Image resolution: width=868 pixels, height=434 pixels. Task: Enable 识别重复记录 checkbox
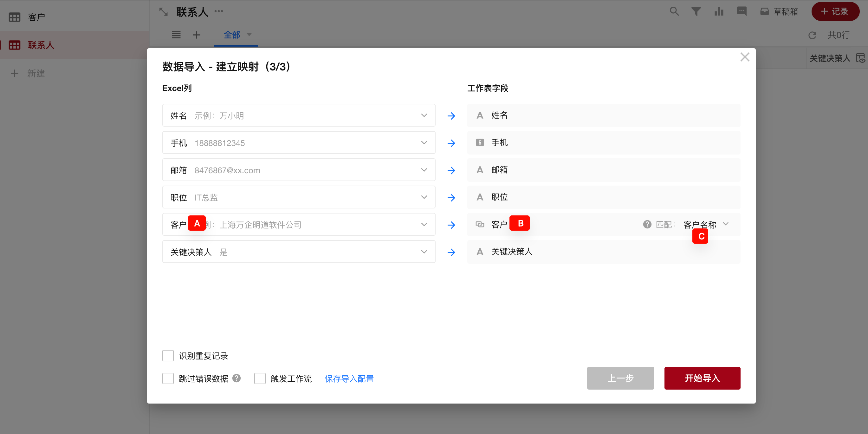coord(168,355)
